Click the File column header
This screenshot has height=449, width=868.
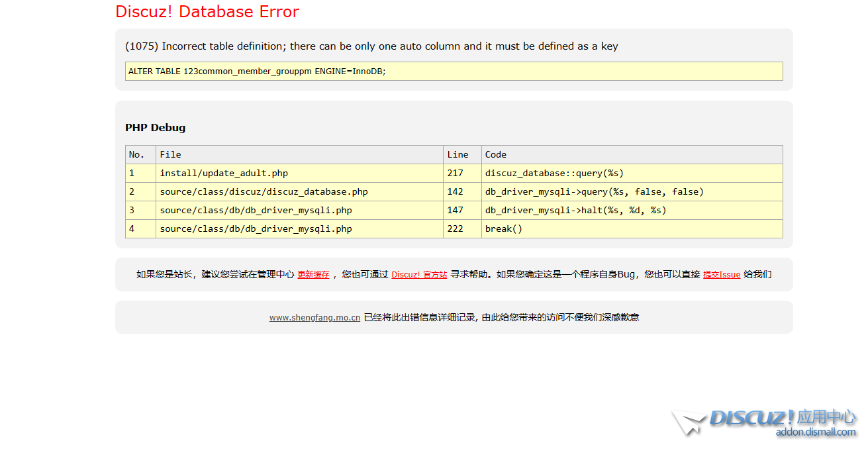(x=168, y=154)
